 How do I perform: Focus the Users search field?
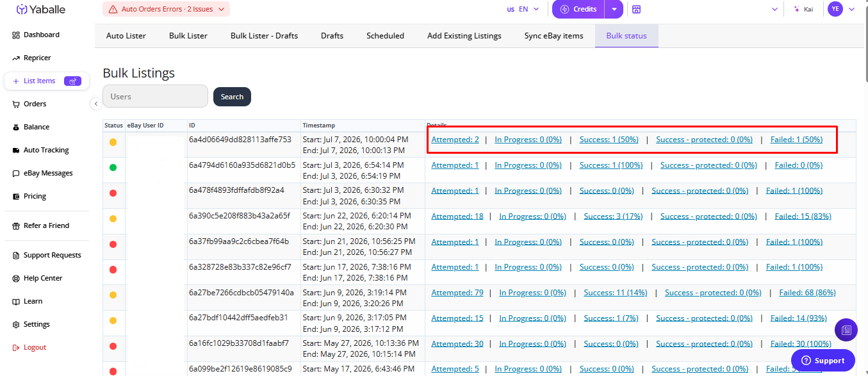[155, 97]
